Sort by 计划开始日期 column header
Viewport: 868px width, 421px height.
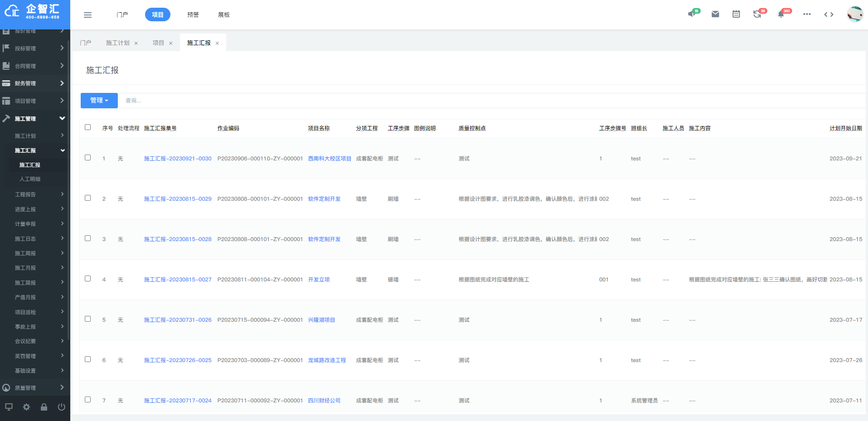tap(846, 128)
